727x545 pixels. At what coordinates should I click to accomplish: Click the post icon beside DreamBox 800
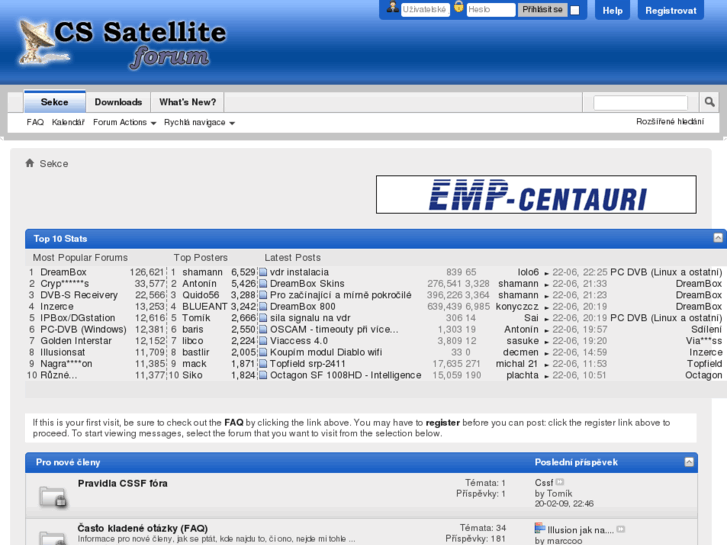(263, 307)
